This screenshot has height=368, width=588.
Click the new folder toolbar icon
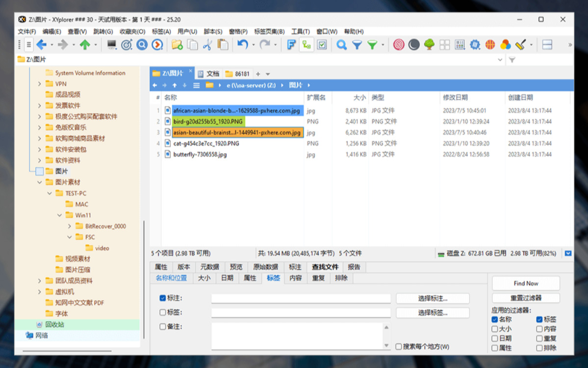click(177, 45)
